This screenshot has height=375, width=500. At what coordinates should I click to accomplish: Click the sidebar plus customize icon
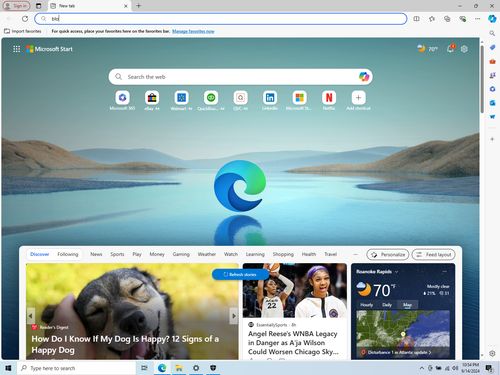(x=492, y=139)
